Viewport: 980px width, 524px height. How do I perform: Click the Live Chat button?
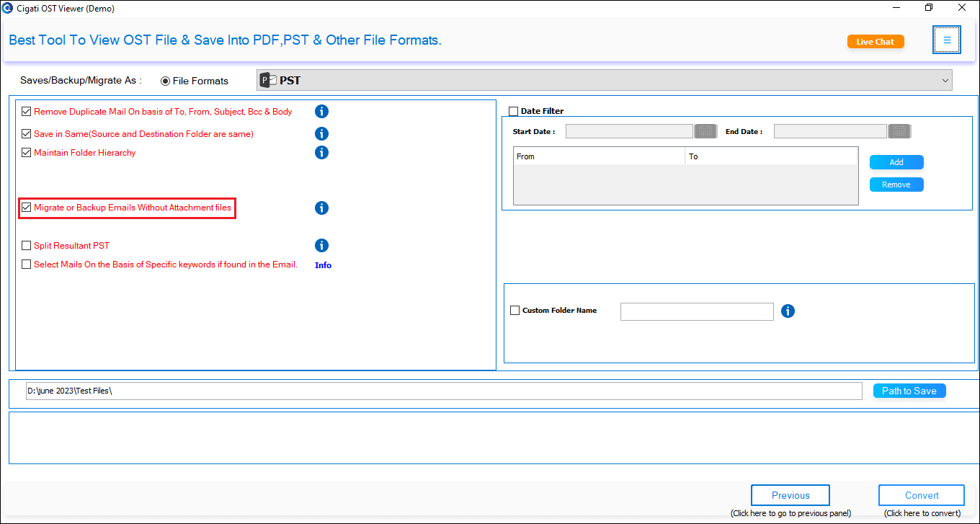click(876, 42)
